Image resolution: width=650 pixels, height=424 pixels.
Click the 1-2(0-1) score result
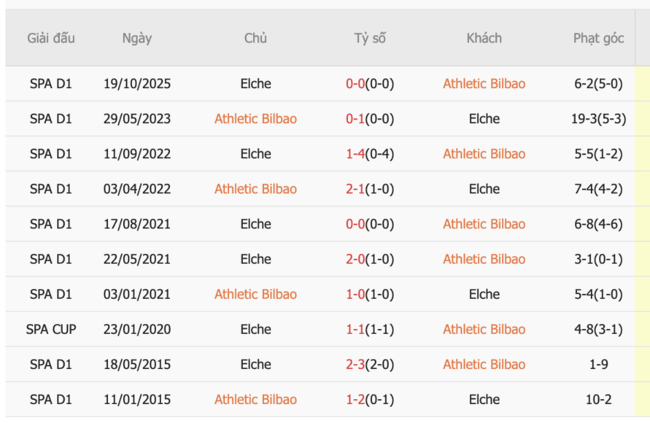(x=370, y=400)
